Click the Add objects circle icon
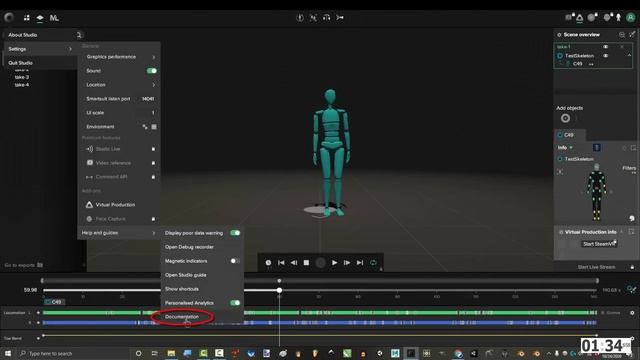 pos(565,118)
